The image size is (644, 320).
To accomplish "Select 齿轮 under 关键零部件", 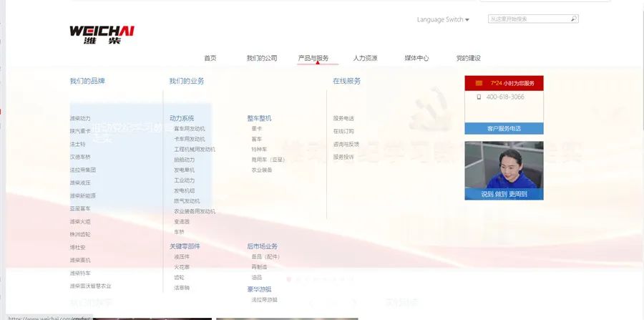I will tap(179, 277).
